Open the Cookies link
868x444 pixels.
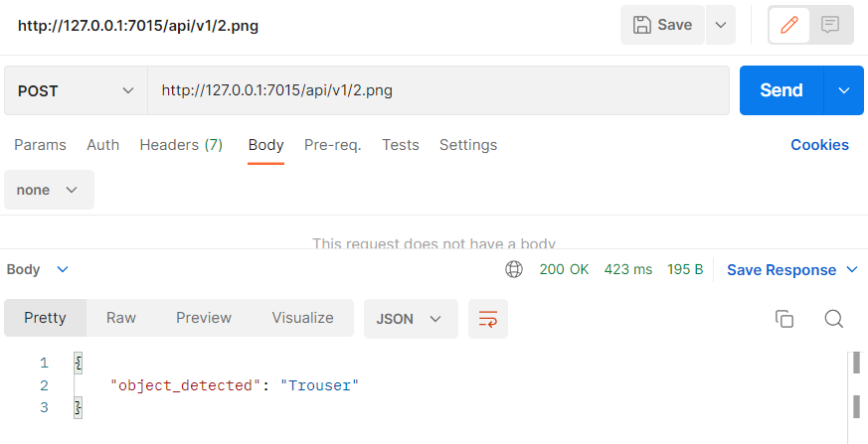click(x=819, y=145)
